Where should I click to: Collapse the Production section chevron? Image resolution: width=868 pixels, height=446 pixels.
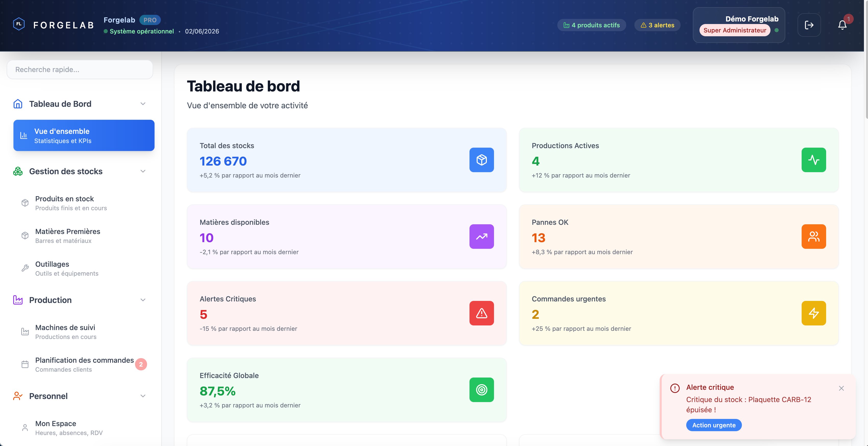[x=143, y=300]
